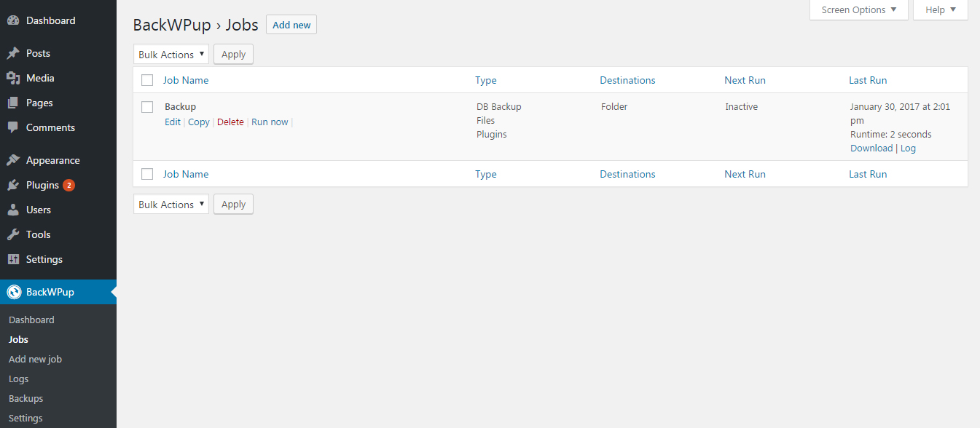Click the Plugins plug icon
The image size is (980, 428).
pyautogui.click(x=13, y=185)
